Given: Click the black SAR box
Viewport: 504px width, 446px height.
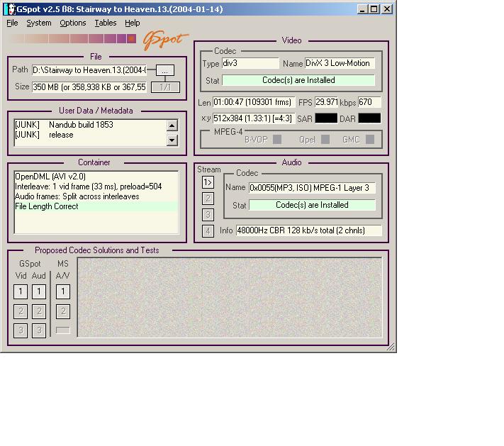Looking at the screenshot, I should pyautogui.click(x=326, y=118).
